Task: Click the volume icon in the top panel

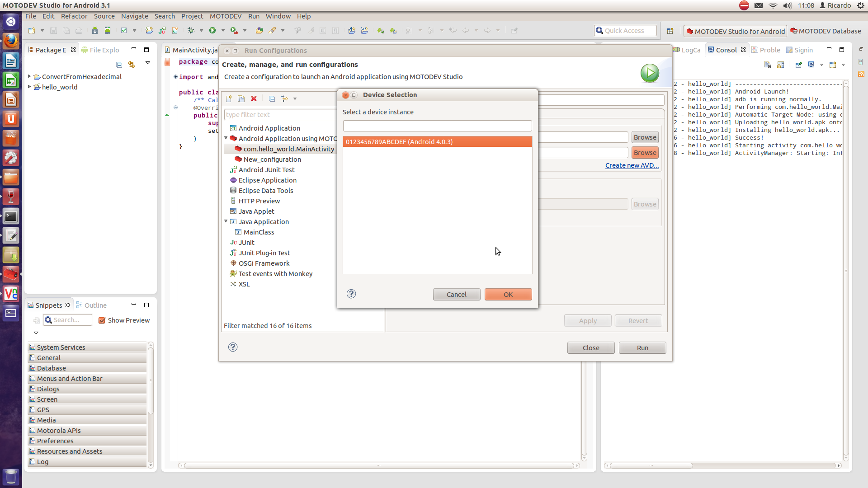Action: (788, 5)
